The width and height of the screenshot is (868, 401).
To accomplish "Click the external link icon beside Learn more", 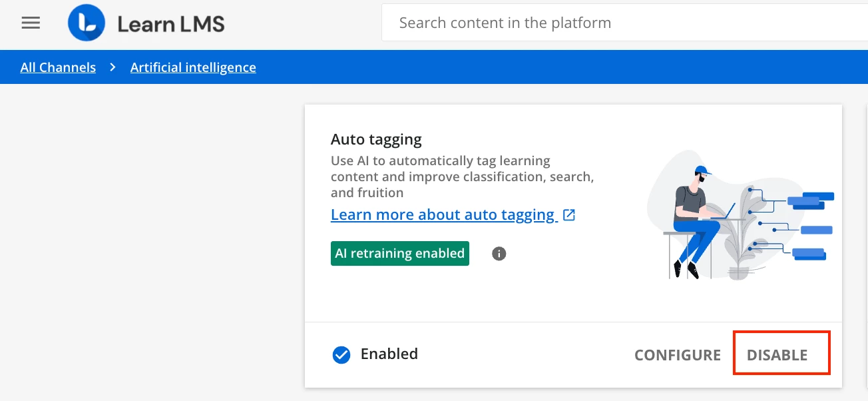I will [x=569, y=215].
